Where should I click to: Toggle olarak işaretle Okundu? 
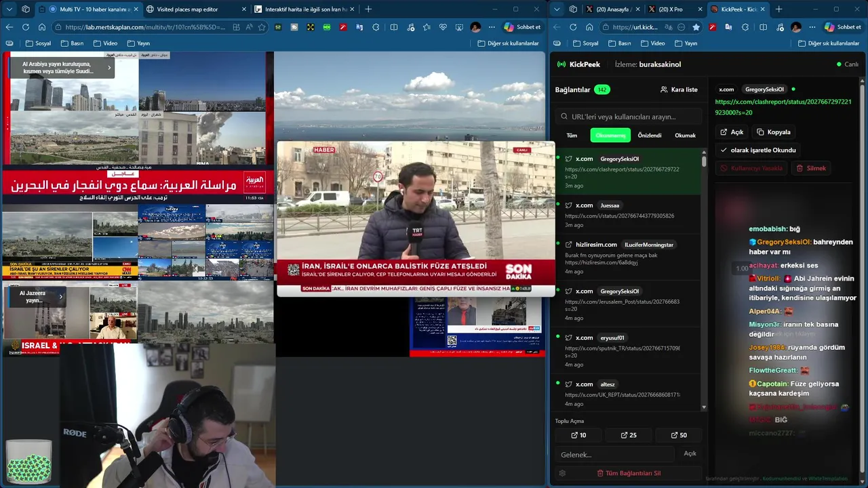[x=758, y=150]
